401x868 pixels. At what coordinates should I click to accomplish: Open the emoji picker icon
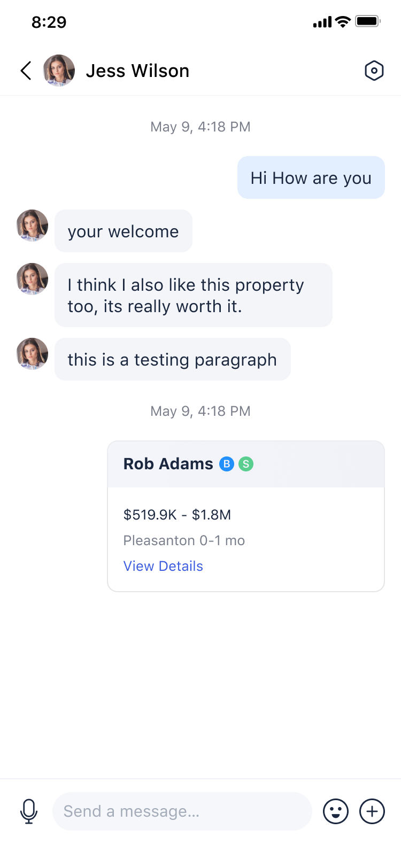[336, 811]
